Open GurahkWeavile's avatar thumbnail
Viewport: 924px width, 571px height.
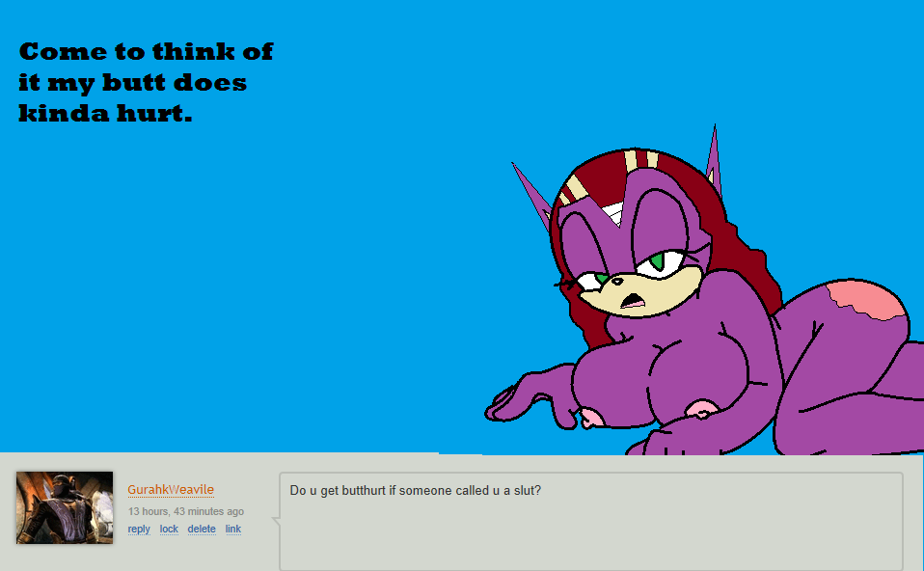pos(65,507)
